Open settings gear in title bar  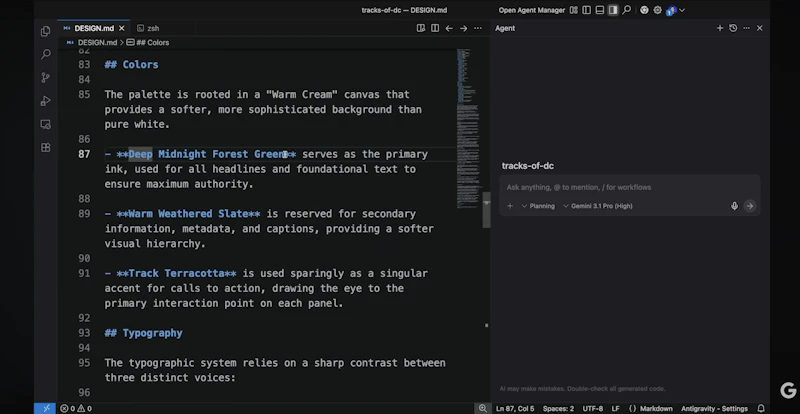coord(658,10)
